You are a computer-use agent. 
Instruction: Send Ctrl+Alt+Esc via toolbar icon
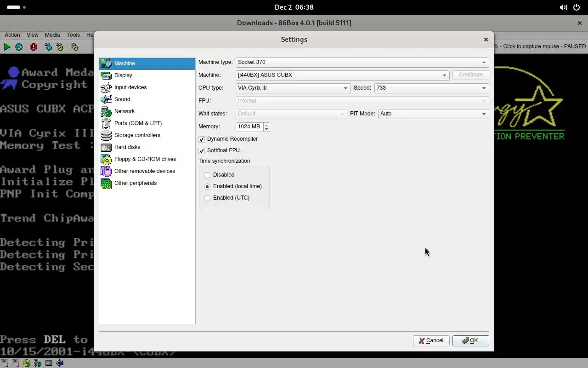(x=60, y=47)
